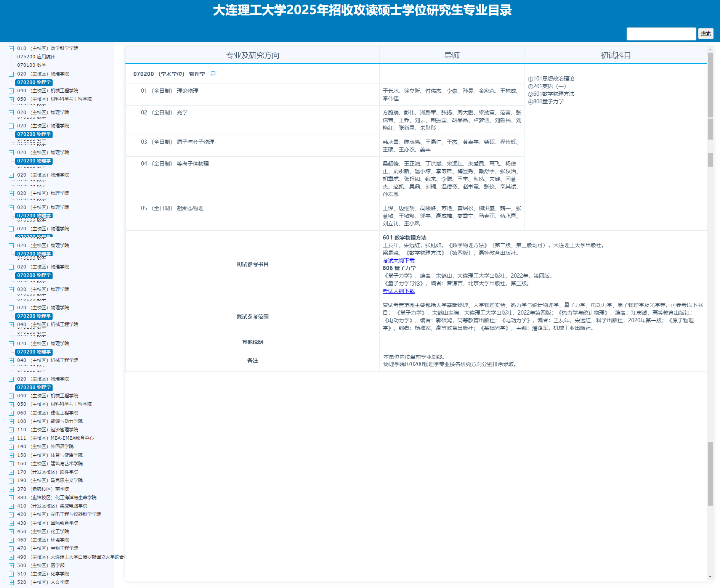Click the row 03 原子与分子物理
The width and height of the screenshot is (720, 588).
[x=252, y=146]
